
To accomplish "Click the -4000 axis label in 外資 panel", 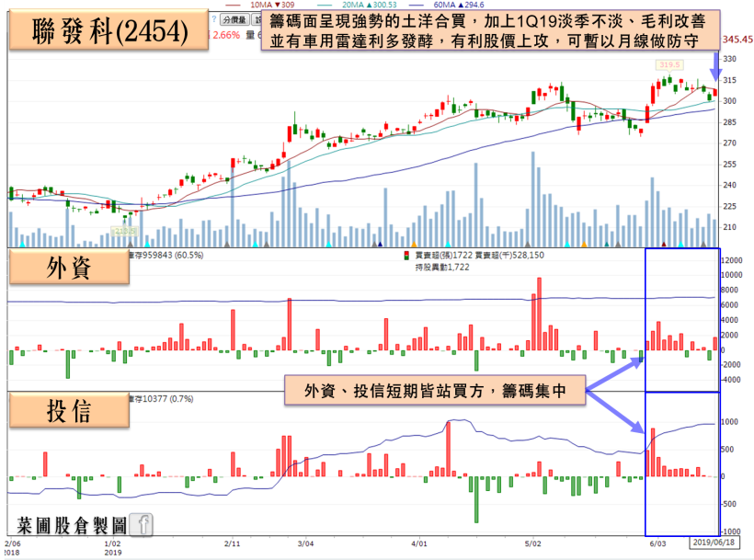I will coord(730,380).
